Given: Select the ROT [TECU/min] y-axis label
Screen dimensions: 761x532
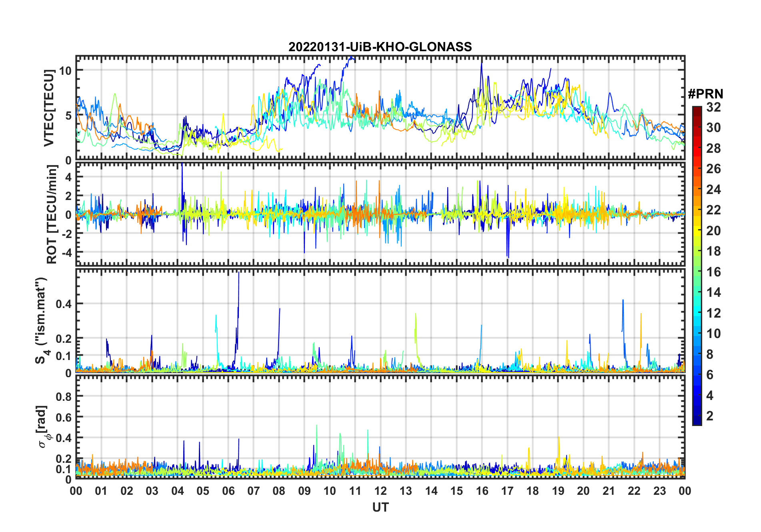Looking at the screenshot, I should [52, 214].
